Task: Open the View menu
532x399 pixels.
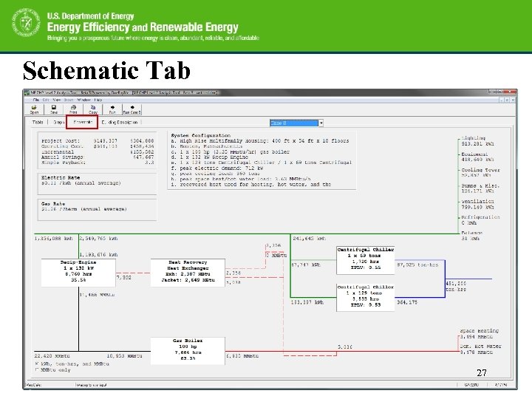Action: click(x=57, y=100)
